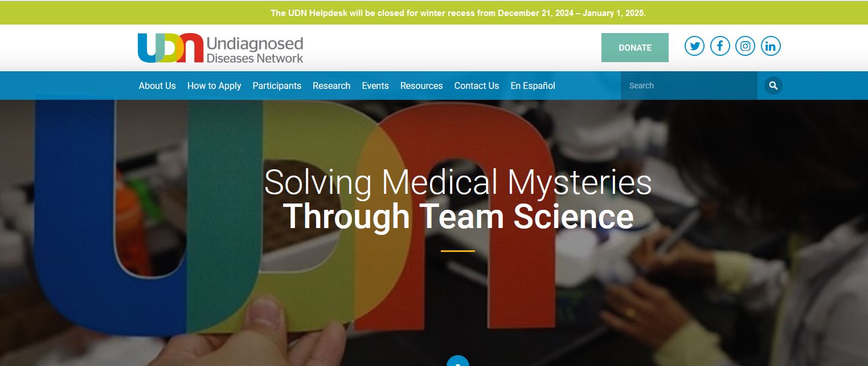Open the Resources menu
This screenshot has height=366, width=868.
421,86
